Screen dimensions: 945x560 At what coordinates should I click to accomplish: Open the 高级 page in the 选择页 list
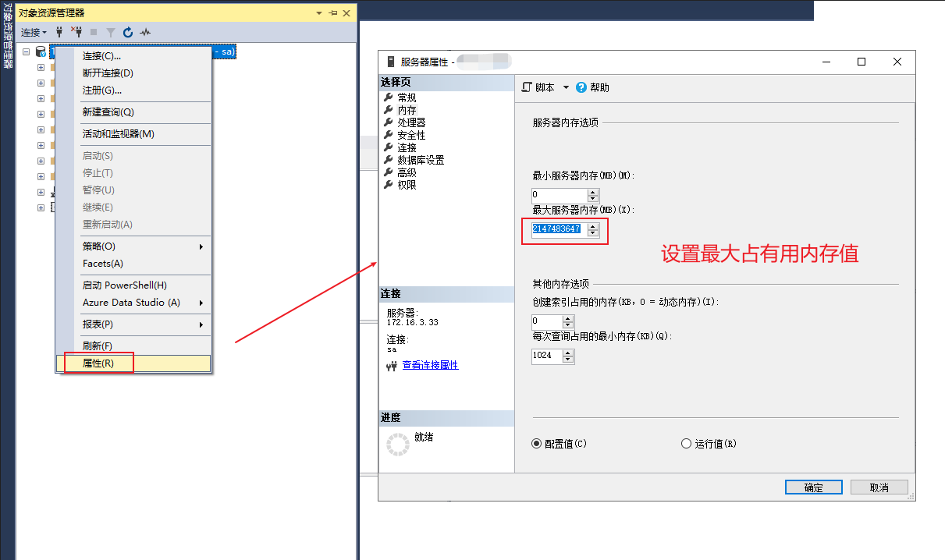(x=407, y=172)
